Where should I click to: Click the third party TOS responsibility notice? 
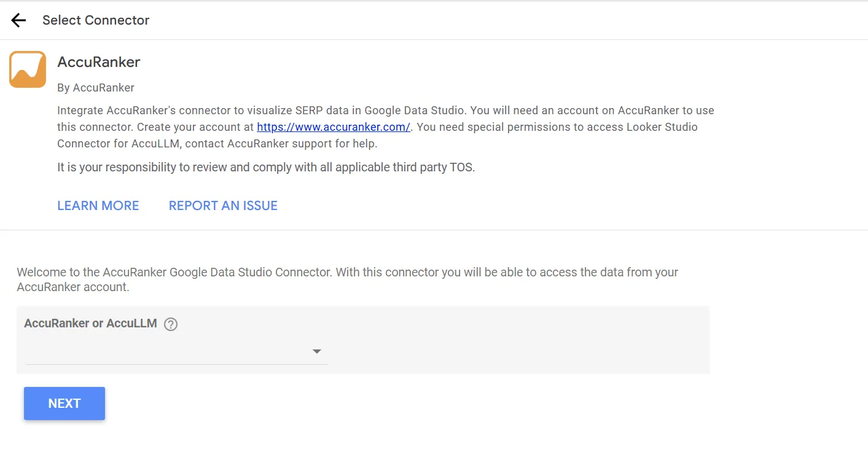[265, 167]
